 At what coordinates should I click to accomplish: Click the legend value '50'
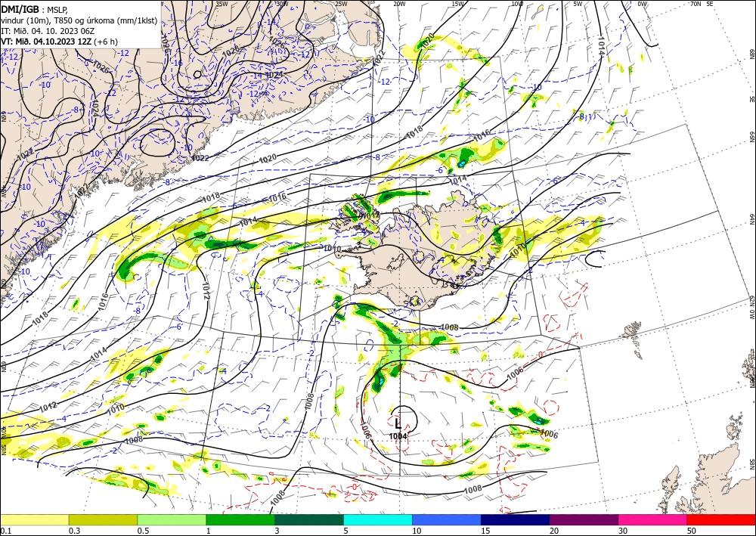pyautogui.click(x=692, y=531)
